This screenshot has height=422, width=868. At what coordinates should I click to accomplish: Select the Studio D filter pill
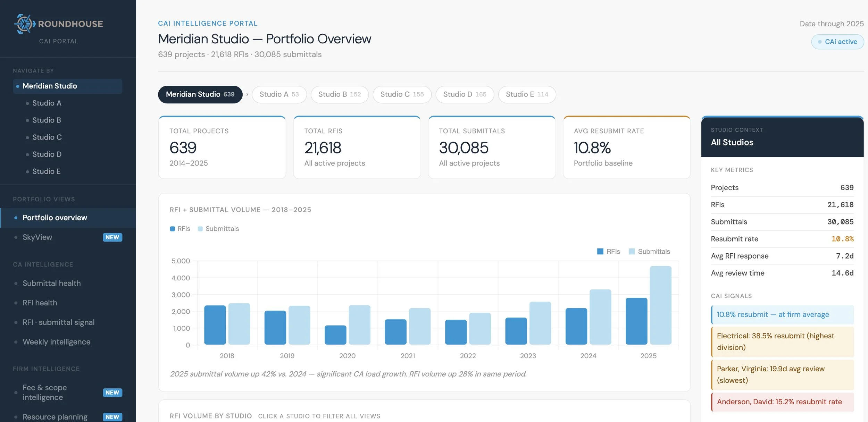[465, 94]
